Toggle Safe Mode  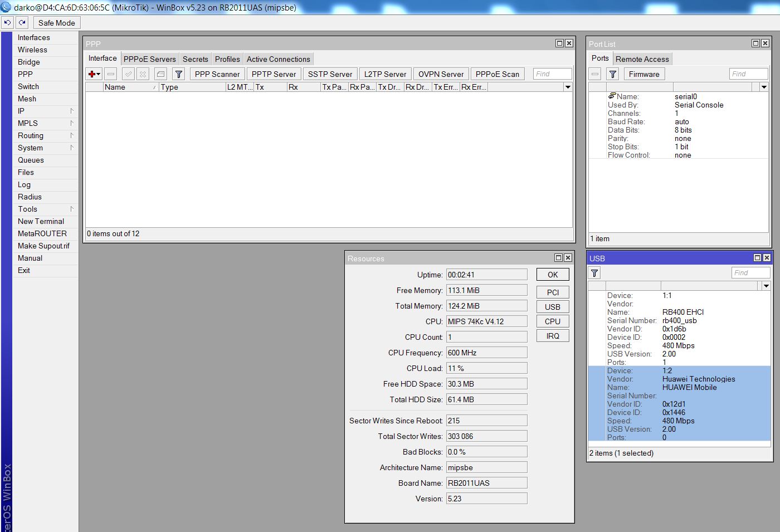pos(57,23)
